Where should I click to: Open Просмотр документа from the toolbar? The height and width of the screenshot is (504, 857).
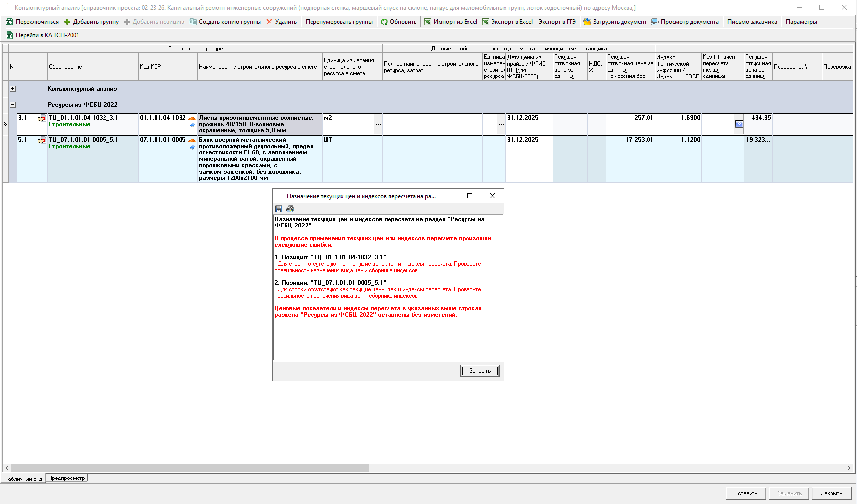pyautogui.click(x=685, y=22)
